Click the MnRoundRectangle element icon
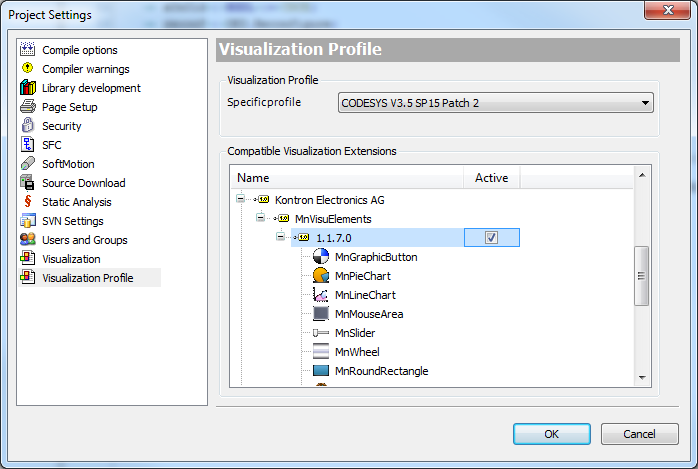This screenshot has height=469, width=698. coord(321,371)
